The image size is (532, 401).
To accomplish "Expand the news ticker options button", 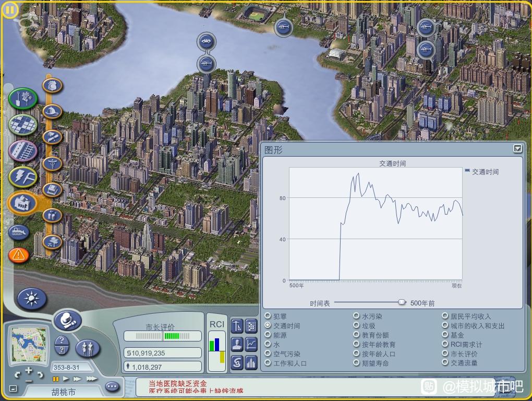I will [112, 386].
